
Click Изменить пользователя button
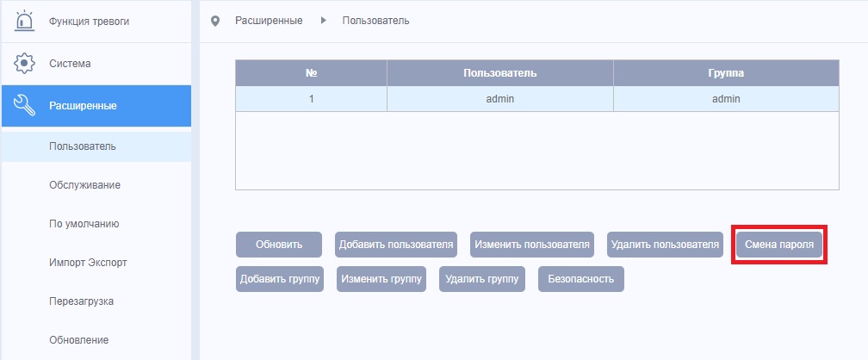(531, 245)
